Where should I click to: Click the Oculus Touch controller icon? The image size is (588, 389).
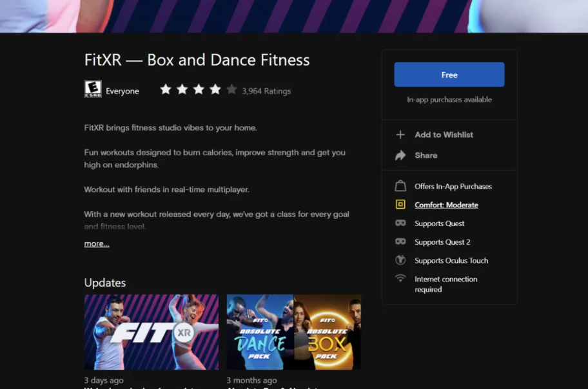pos(400,261)
